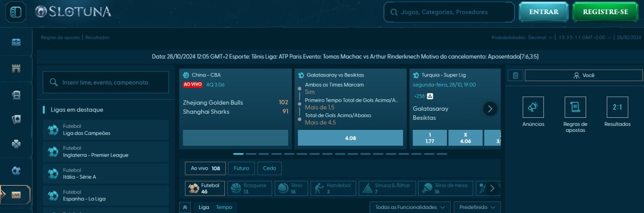The image size is (644, 213).
Task: Open the Resultados 2:1 score icon
Action: [617, 107]
